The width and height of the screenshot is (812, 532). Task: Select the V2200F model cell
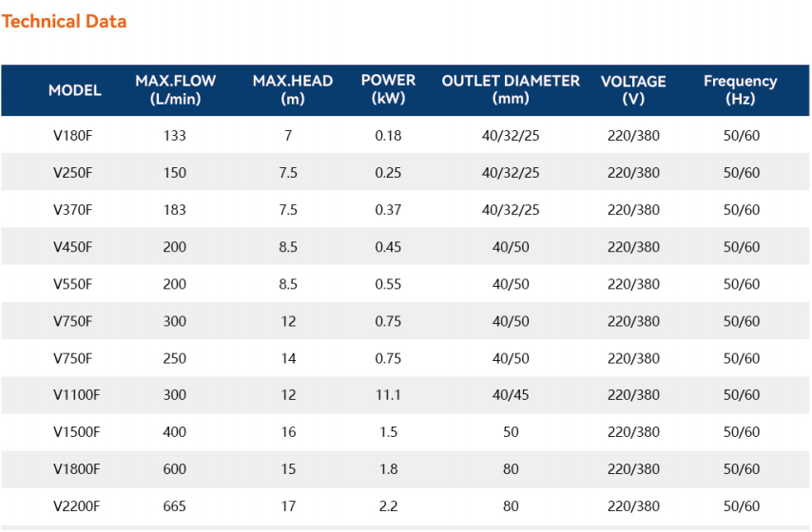click(77, 506)
